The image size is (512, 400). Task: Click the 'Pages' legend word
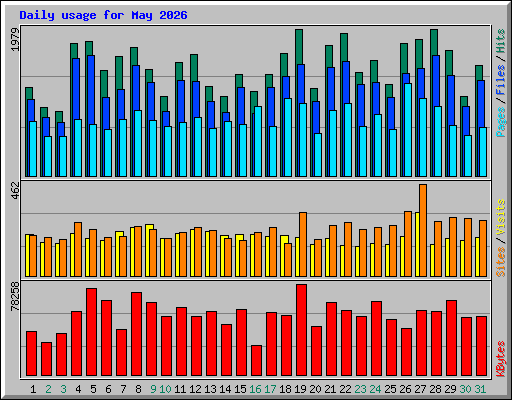coord(501,122)
